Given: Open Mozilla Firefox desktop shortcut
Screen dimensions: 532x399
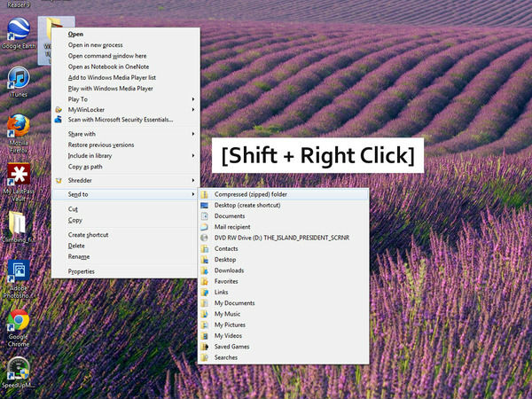Looking at the screenshot, I should pos(18,127).
